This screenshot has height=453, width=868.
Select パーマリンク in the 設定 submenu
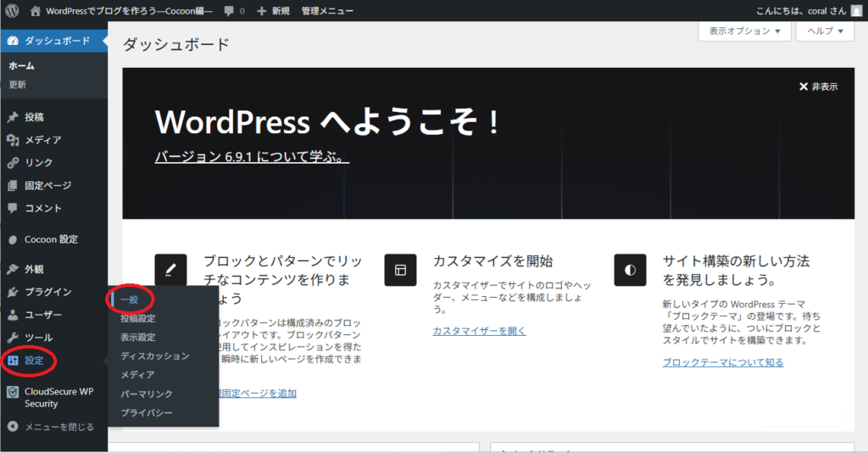146,394
